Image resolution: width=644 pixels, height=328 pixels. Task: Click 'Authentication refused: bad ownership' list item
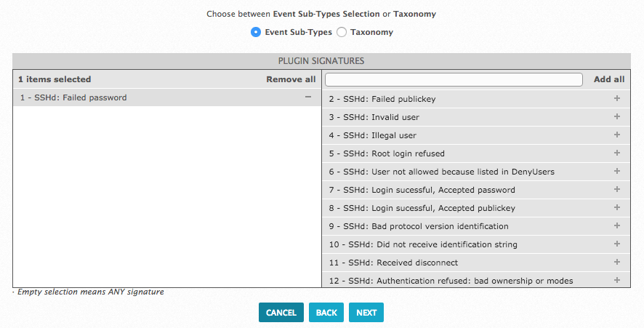(451, 281)
